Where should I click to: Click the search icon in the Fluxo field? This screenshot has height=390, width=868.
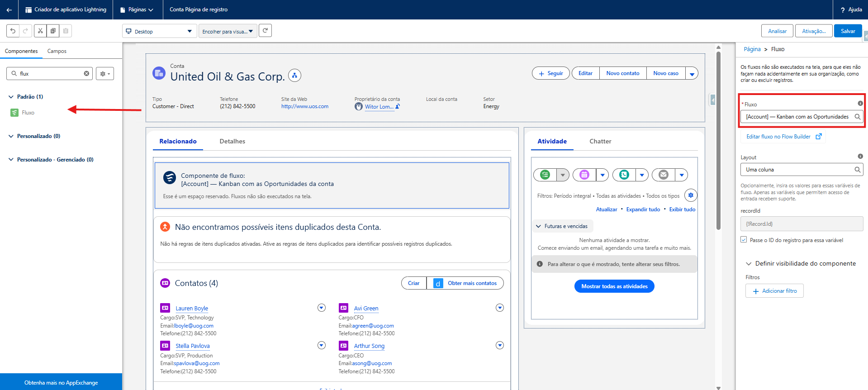pyautogui.click(x=857, y=117)
